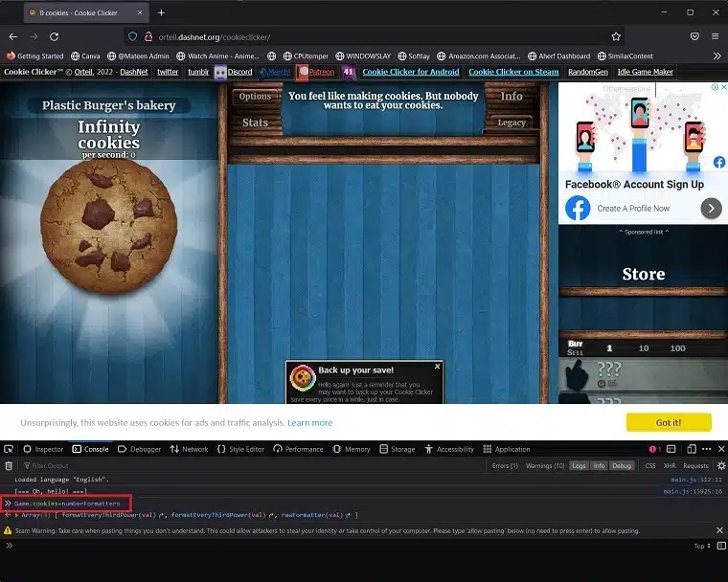Close the Facebook advertisement
The image size is (728, 582).
click(x=723, y=87)
